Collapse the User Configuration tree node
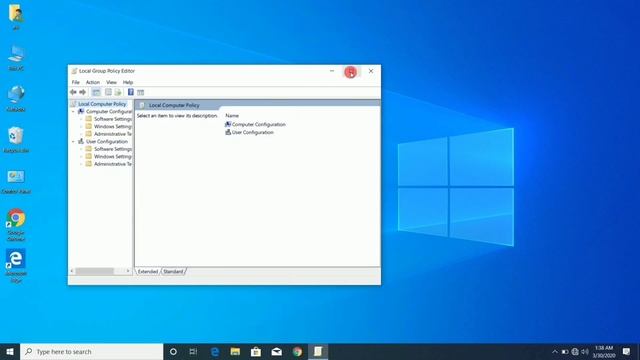Screen dimensions: 640x360 (73, 142)
